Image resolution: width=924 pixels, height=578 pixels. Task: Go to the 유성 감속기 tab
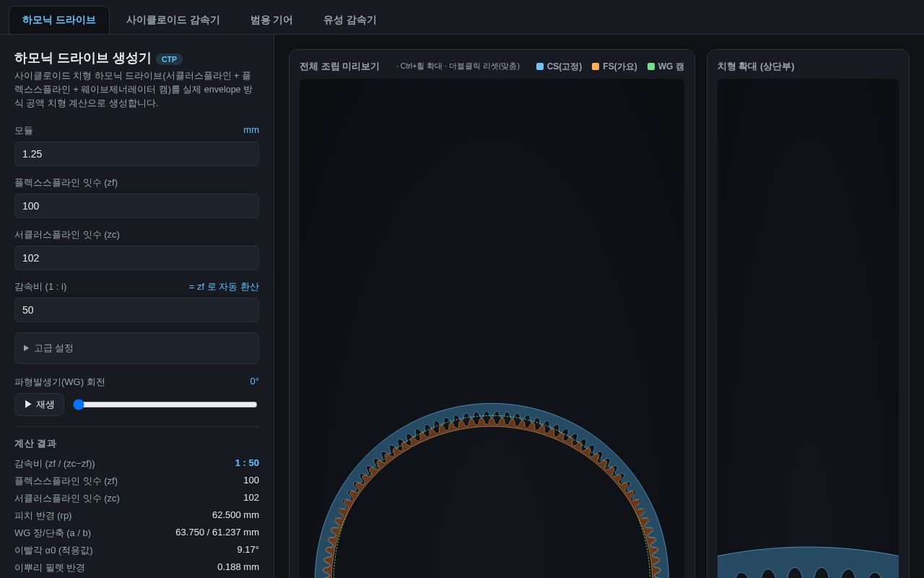coord(350,20)
